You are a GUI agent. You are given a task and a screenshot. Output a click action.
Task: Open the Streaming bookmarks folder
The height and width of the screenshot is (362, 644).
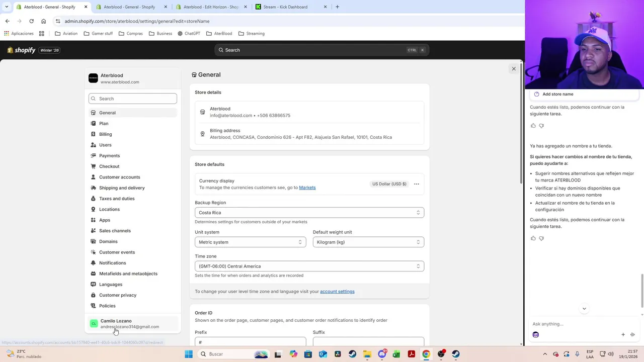pos(252,34)
